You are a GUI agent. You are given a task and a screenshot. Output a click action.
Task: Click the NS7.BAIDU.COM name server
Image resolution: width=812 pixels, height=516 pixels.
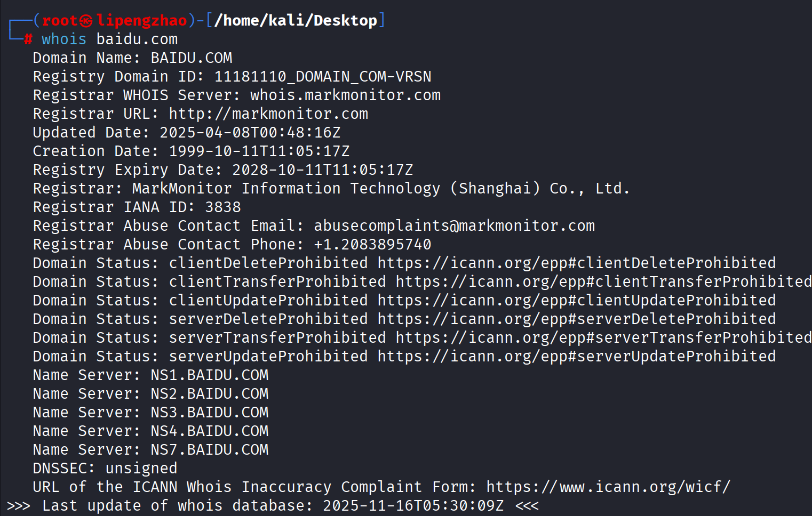209,449
